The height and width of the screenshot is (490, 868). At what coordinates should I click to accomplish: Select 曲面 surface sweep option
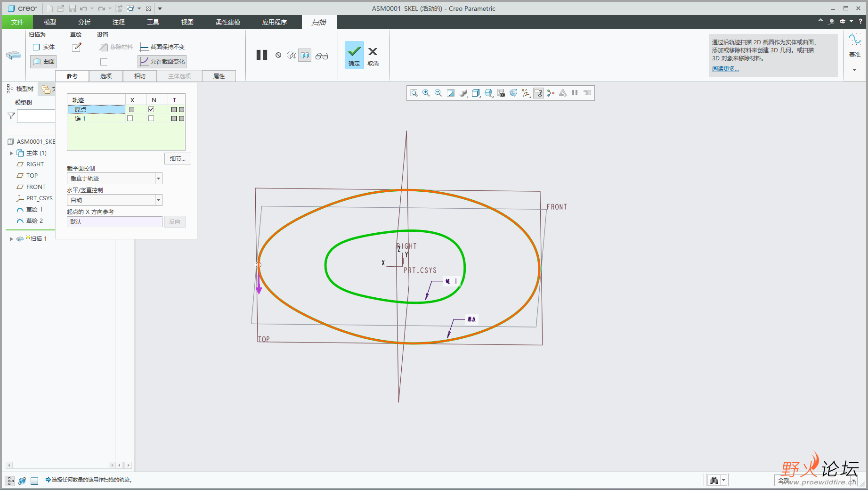[x=44, y=61]
